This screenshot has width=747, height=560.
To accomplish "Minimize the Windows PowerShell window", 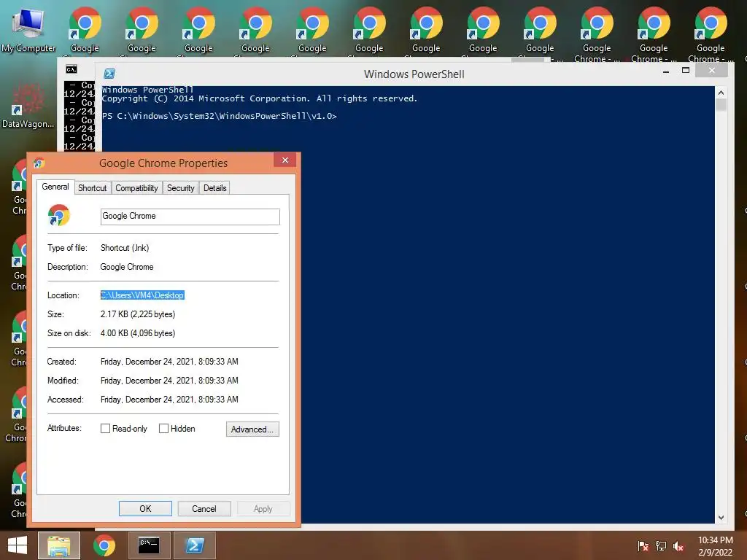I will (x=666, y=71).
